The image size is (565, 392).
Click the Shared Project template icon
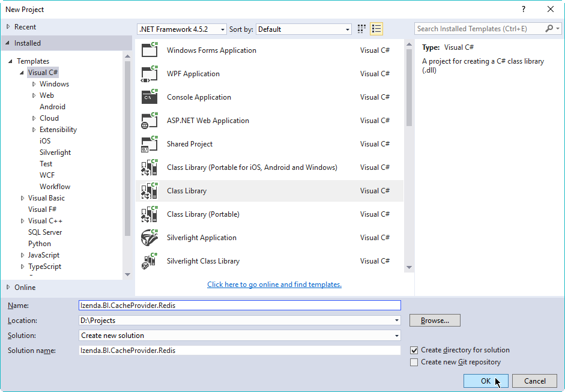(x=150, y=143)
